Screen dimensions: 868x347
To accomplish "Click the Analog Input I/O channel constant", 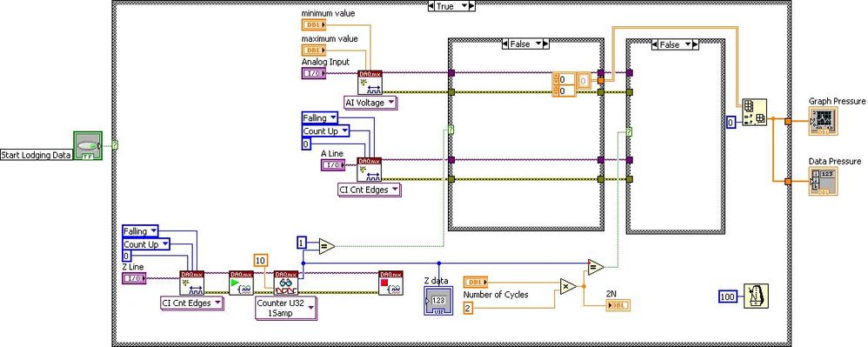I will pyautogui.click(x=313, y=73).
